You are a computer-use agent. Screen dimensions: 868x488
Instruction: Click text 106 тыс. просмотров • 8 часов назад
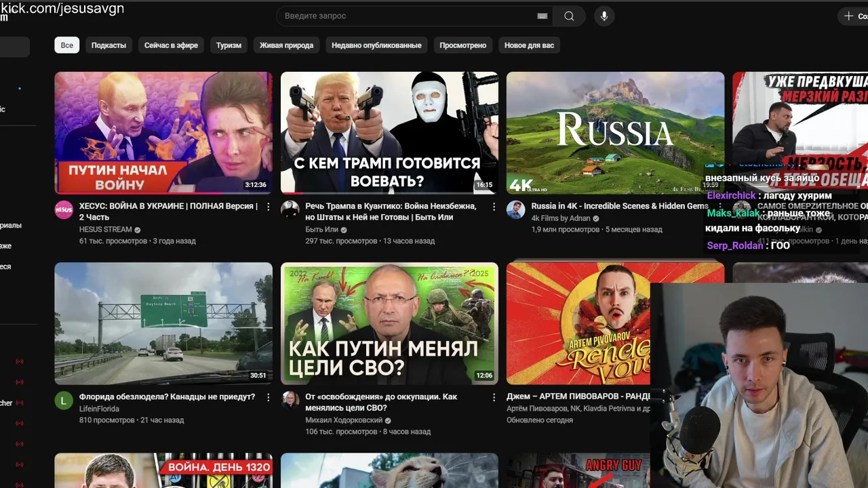click(368, 432)
